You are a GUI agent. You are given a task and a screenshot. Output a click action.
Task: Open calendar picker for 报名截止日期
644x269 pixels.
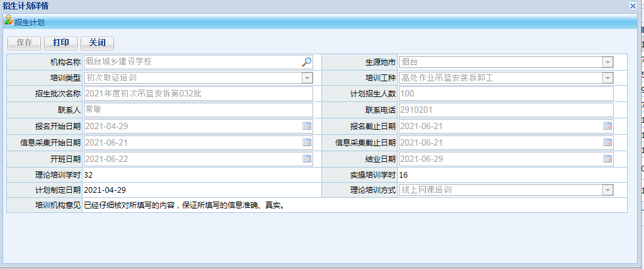point(607,126)
